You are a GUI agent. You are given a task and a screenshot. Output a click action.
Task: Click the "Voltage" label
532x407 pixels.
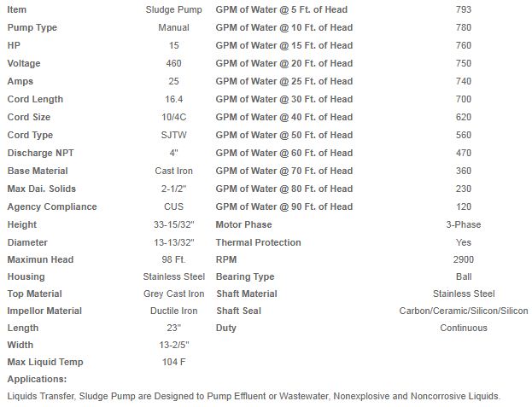(24, 63)
